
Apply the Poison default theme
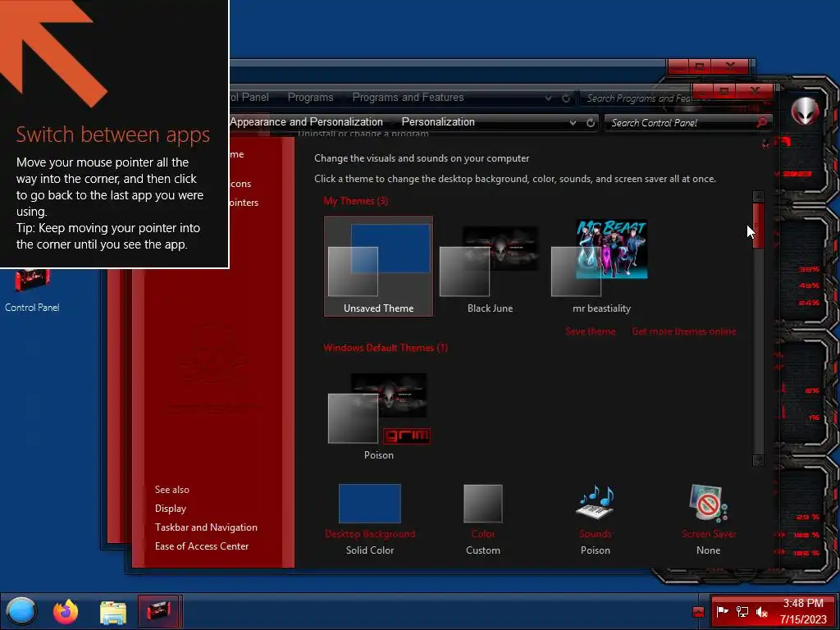pos(378,413)
